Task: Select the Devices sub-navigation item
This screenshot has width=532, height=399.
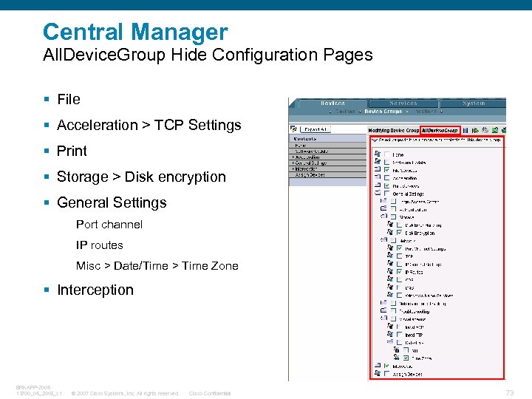Action: tap(345, 112)
